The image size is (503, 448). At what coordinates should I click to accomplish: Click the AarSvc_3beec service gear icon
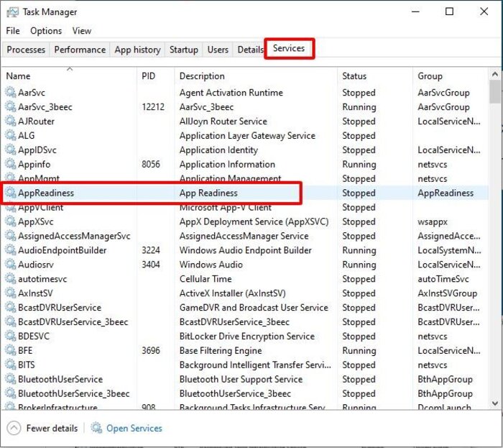click(x=10, y=106)
